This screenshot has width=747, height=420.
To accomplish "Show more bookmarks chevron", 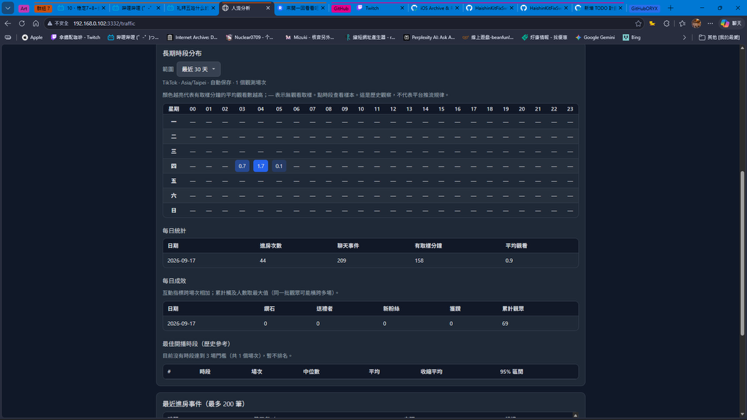I will 684,37.
